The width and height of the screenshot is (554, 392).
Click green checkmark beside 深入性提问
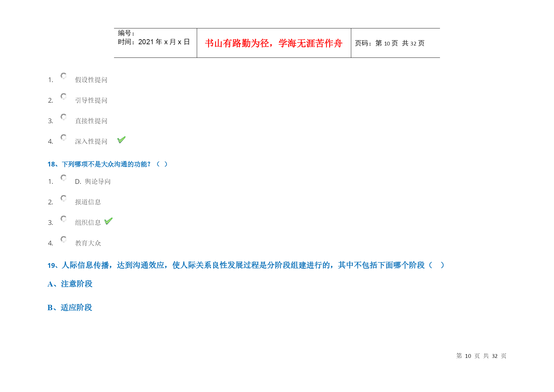coord(121,140)
